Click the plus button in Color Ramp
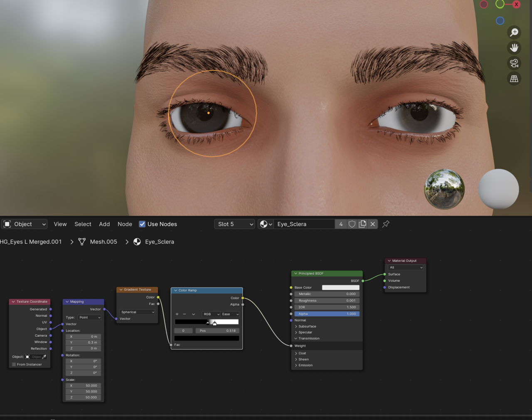 point(177,314)
